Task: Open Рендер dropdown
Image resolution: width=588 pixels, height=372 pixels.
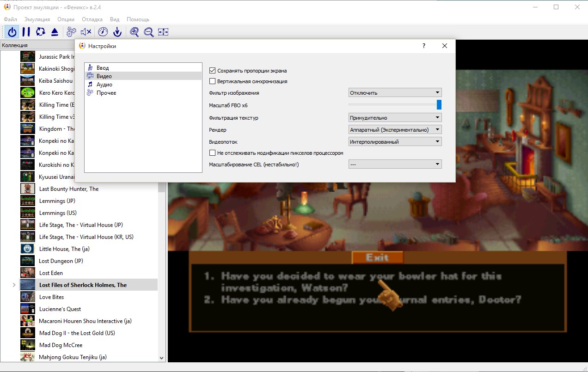Action: pyautogui.click(x=395, y=129)
